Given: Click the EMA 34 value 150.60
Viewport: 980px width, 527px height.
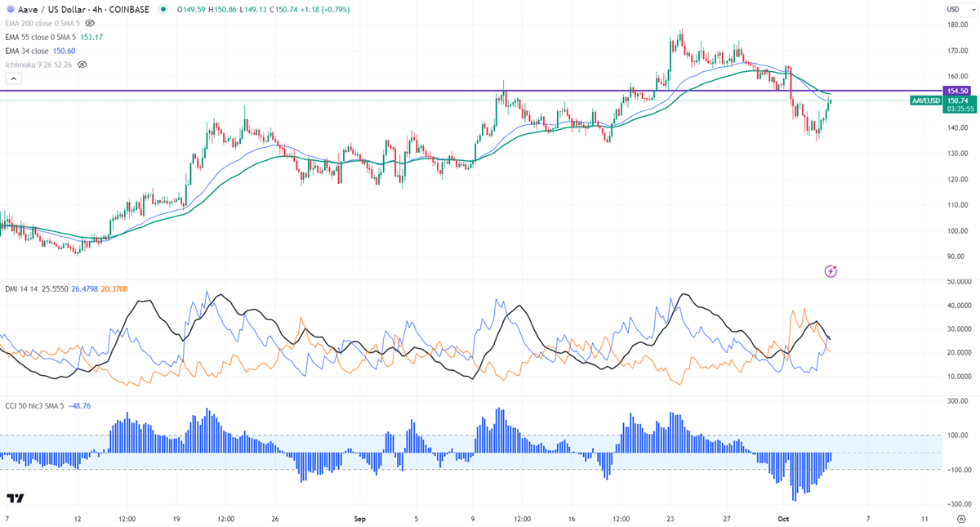Looking at the screenshot, I should tap(64, 51).
